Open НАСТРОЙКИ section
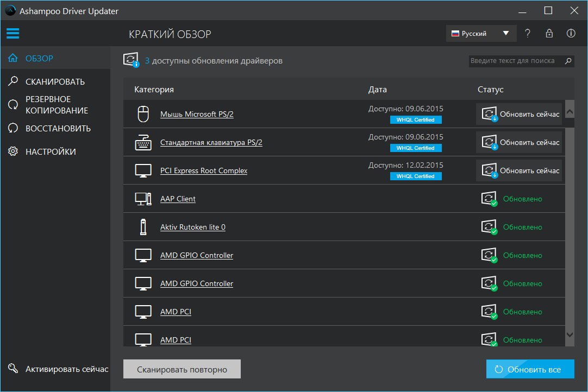This screenshot has width=588, height=392. pyautogui.click(x=55, y=151)
